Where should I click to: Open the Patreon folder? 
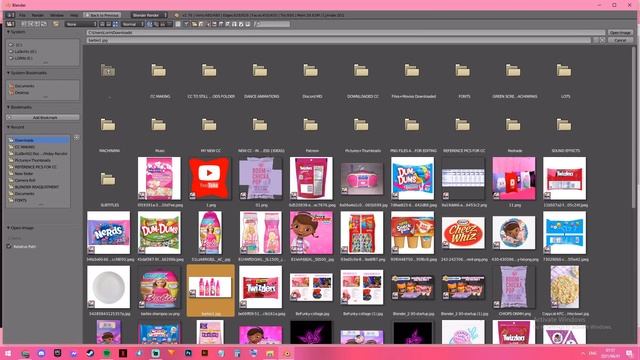(311, 125)
